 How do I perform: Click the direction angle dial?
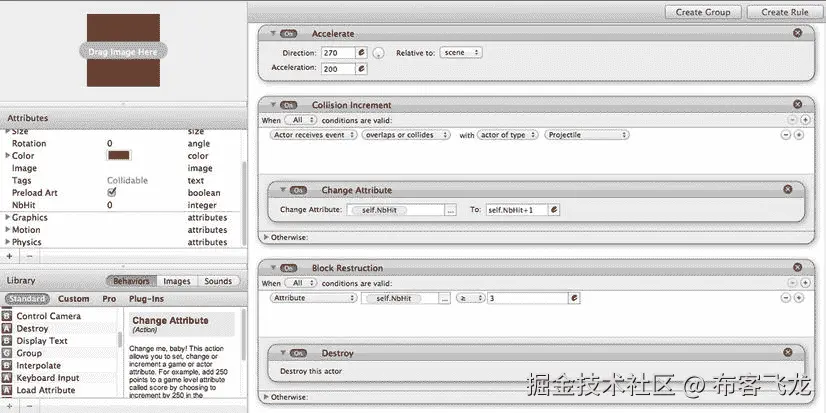click(378, 53)
